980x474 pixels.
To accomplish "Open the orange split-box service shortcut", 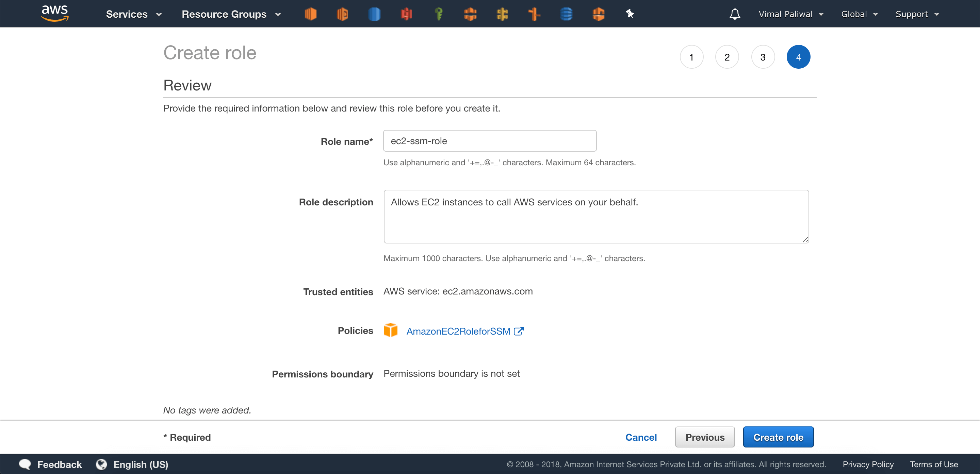I will pos(470,14).
